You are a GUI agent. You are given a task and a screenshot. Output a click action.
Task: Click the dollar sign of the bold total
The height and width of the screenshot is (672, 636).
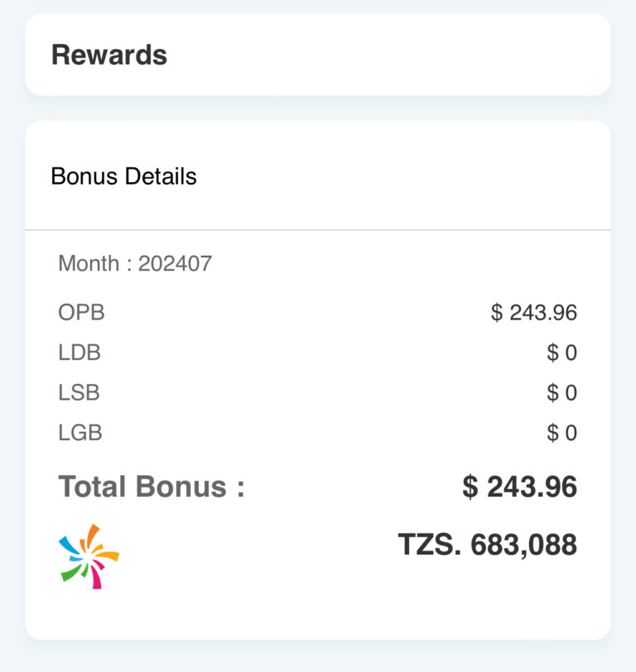tap(470, 487)
